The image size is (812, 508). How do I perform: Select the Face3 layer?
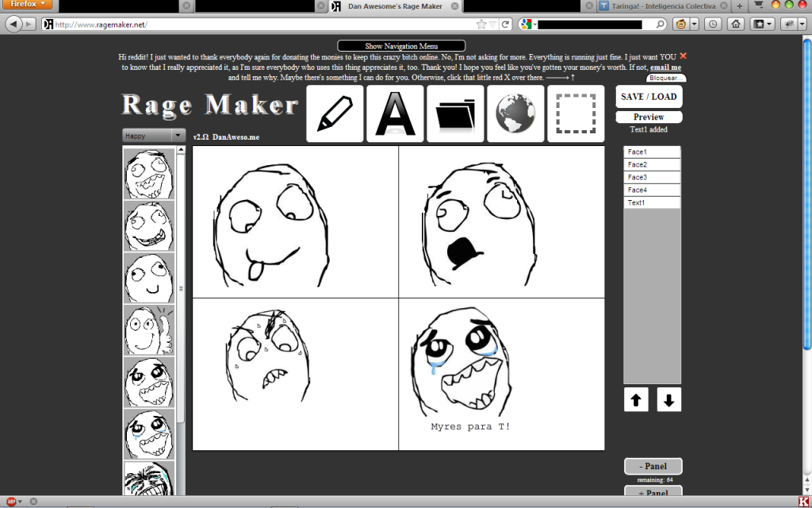click(x=652, y=177)
